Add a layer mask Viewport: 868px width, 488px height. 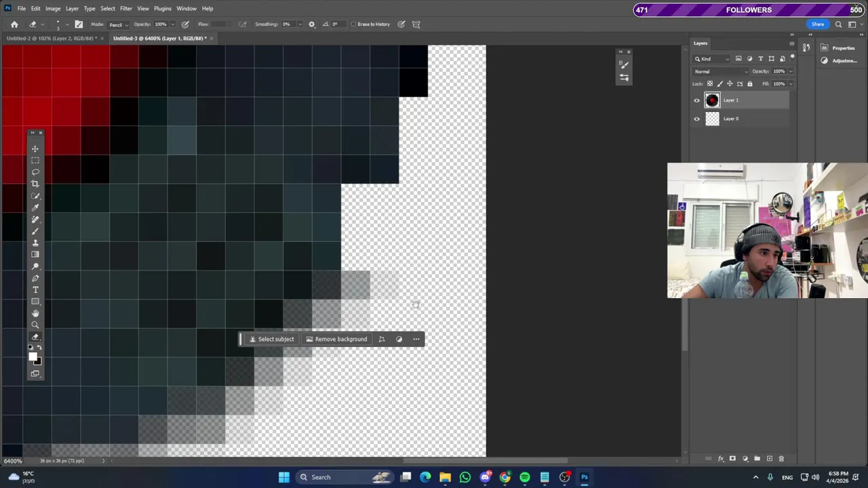click(x=732, y=459)
